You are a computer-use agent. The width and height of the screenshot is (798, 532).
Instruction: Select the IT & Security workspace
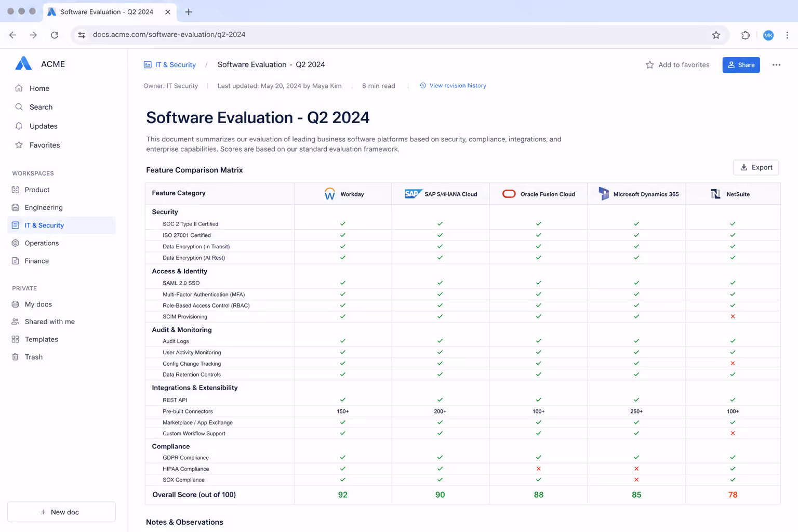61,225
